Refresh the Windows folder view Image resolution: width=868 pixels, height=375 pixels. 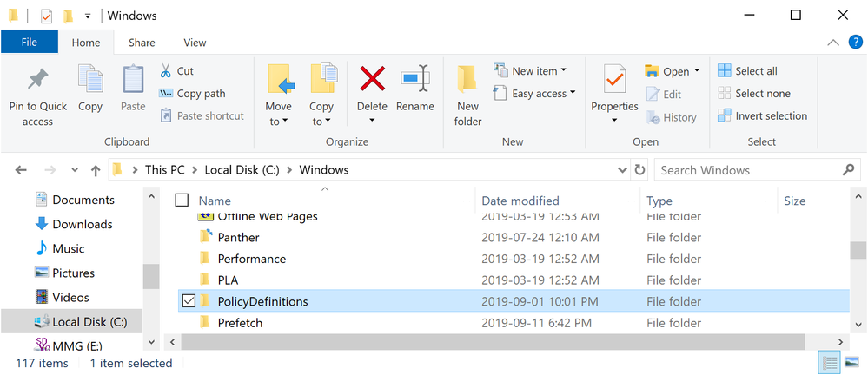pyautogui.click(x=639, y=170)
